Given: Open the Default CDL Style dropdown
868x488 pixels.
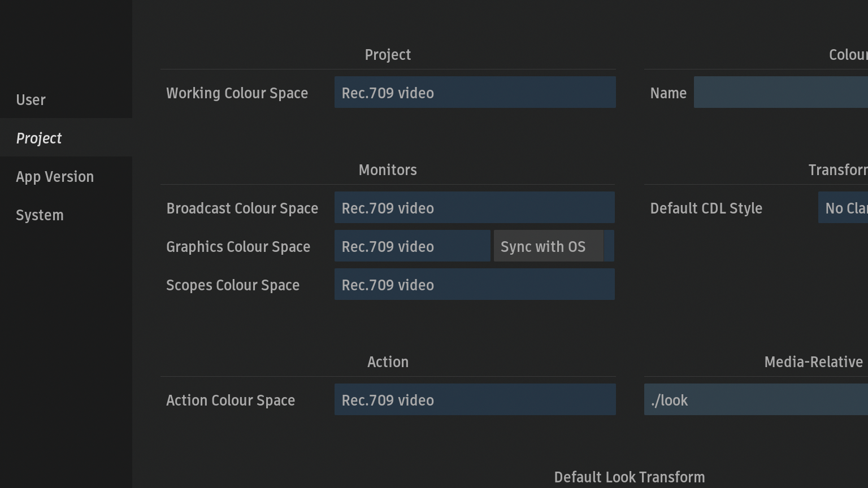Looking at the screenshot, I should pyautogui.click(x=843, y=208).
